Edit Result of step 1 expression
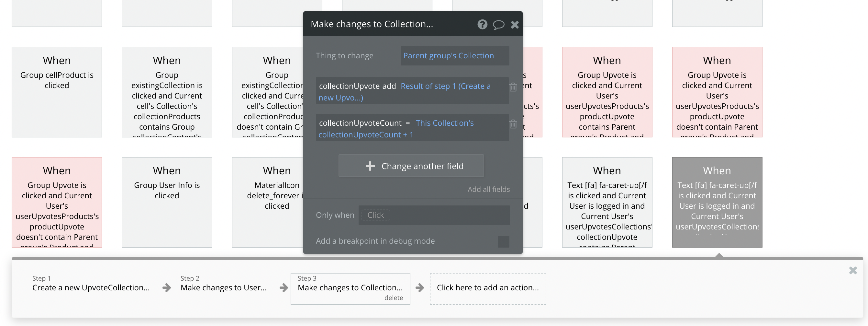Image resolution: width=868 pixels, height=326 pixels. [x=445, y=87]
